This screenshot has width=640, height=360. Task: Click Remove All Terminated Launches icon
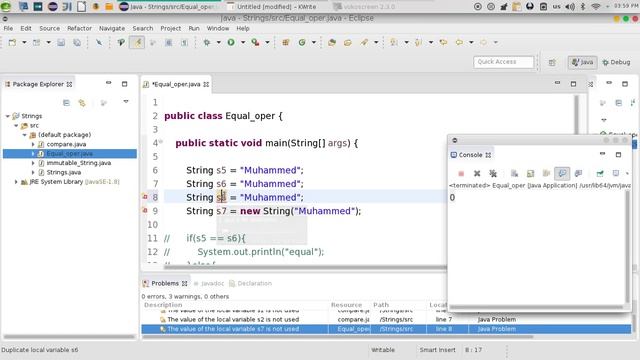click(x=493, y=173)
